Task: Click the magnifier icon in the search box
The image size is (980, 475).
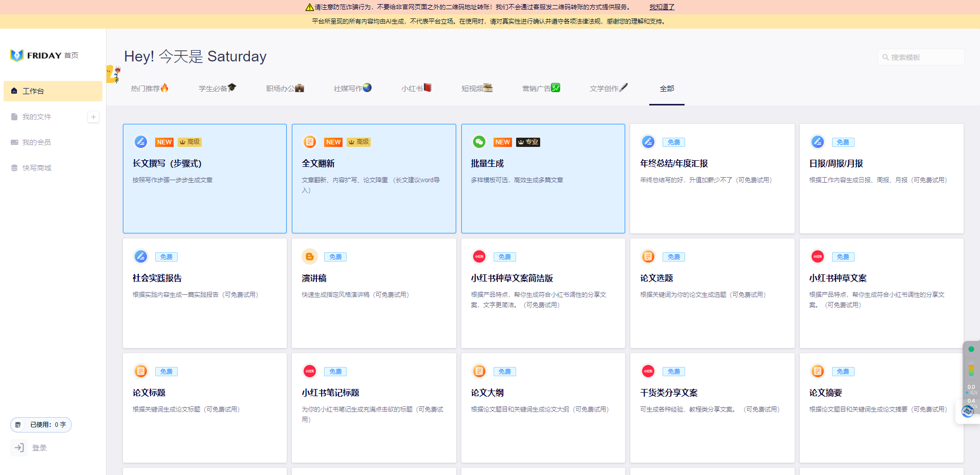Action: 885,57
